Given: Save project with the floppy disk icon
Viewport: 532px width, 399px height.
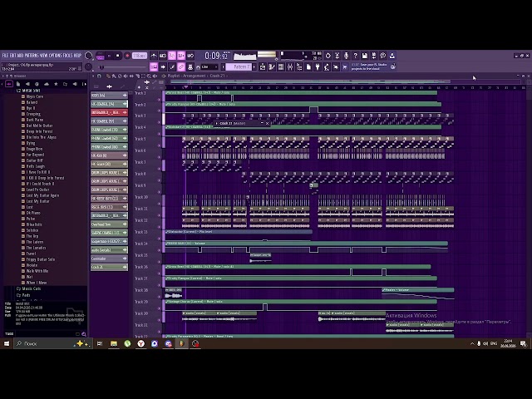Looking at the screenshot, I should [x=364, y=56].
